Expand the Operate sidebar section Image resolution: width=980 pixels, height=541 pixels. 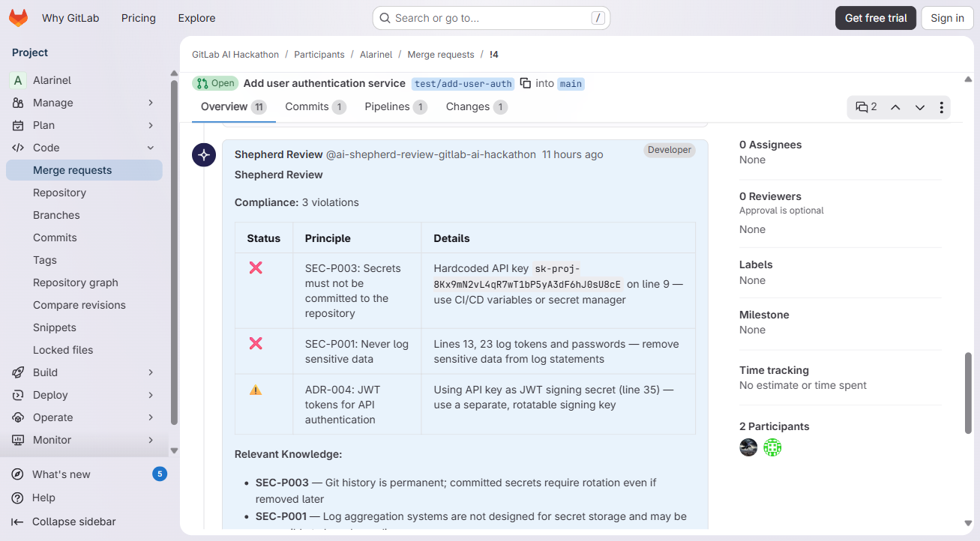tap(151, 417)
